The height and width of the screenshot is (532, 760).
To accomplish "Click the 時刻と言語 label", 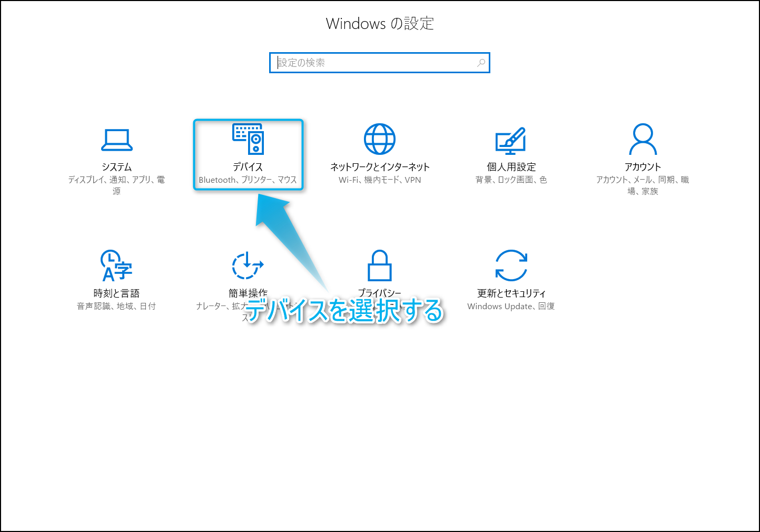I will click(116, 293).
